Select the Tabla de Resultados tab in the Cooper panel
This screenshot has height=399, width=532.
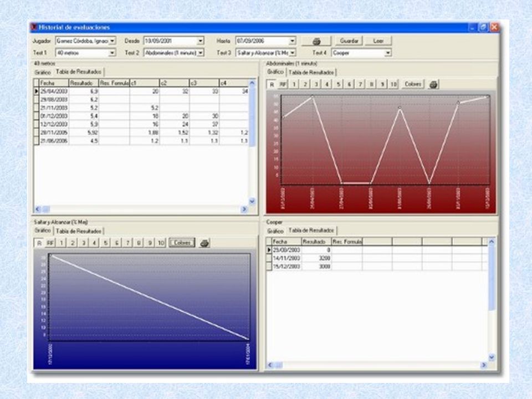pyautogui.click(x=311, y=231)
